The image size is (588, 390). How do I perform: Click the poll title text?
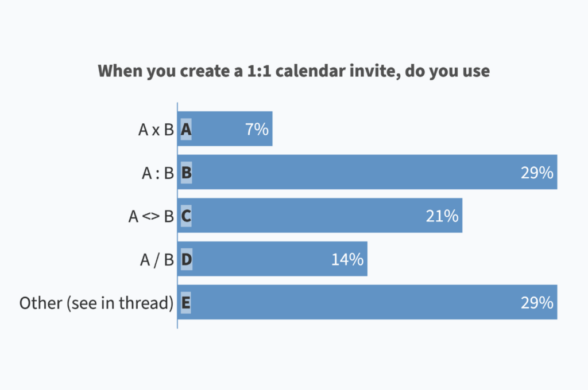293,71
